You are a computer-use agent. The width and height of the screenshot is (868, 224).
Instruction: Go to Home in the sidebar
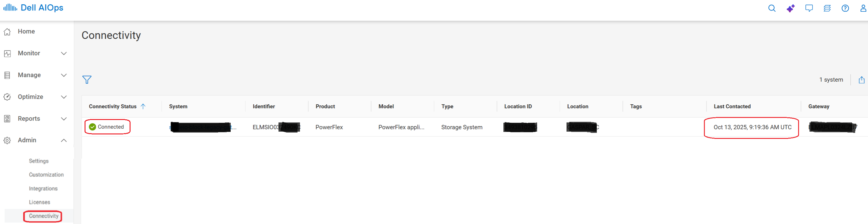[26, 31]
